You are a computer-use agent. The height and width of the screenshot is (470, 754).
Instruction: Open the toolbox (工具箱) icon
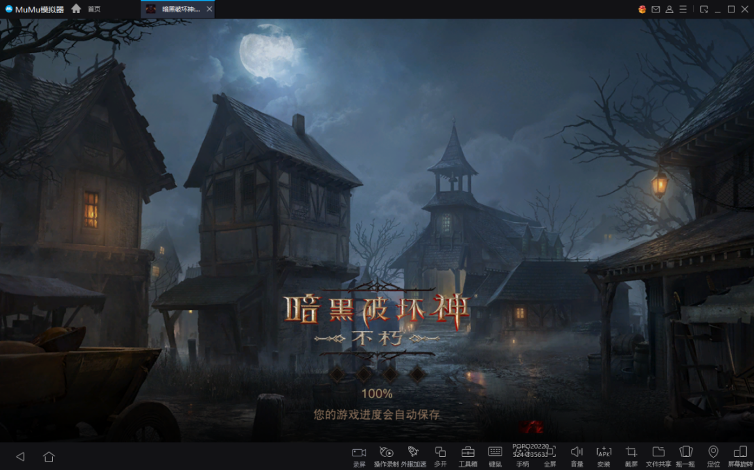[468, 453]
